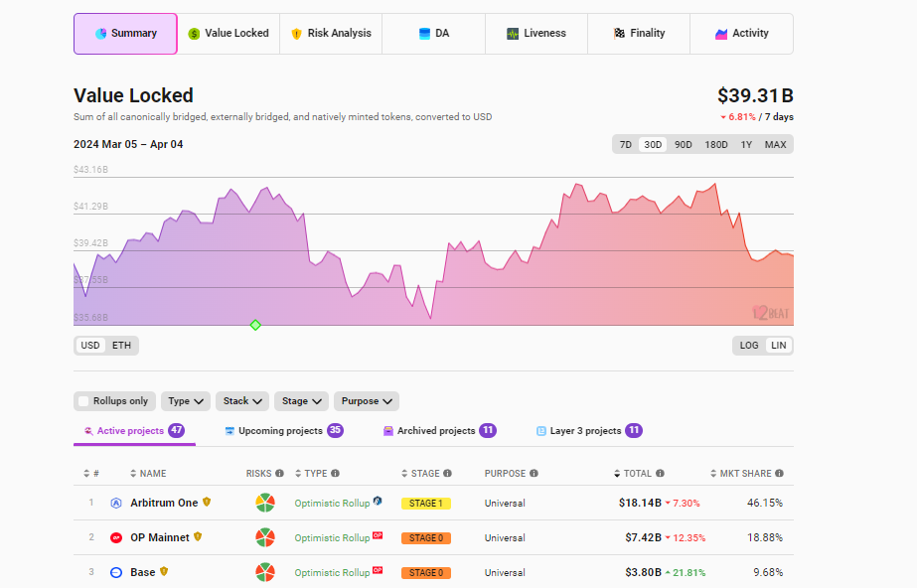Image resolution: width=917 pixels, height=588 pixels.
Task: Switch to the Finality tab
Action: click(x=639, y=34)
